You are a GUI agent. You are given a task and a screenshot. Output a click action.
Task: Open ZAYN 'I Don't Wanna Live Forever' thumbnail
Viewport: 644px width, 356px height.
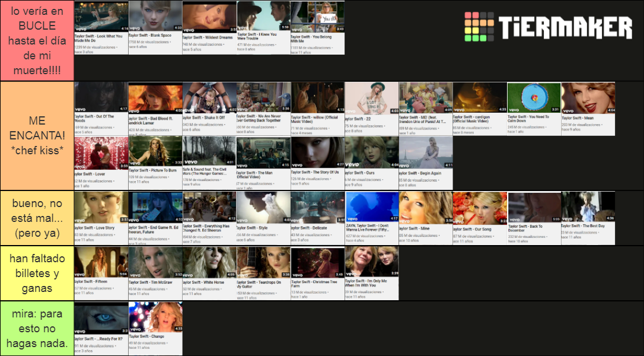tap(372, 218)
